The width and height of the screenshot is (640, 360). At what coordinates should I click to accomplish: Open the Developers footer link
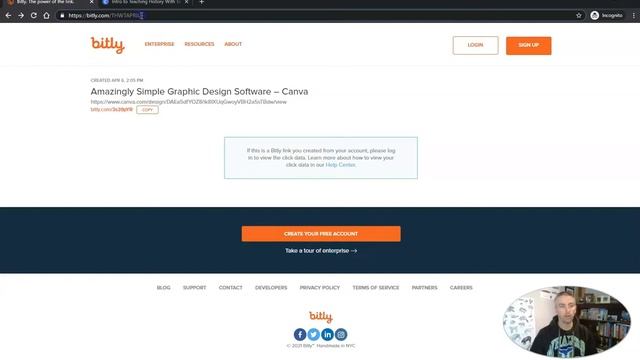coord(271,288)
